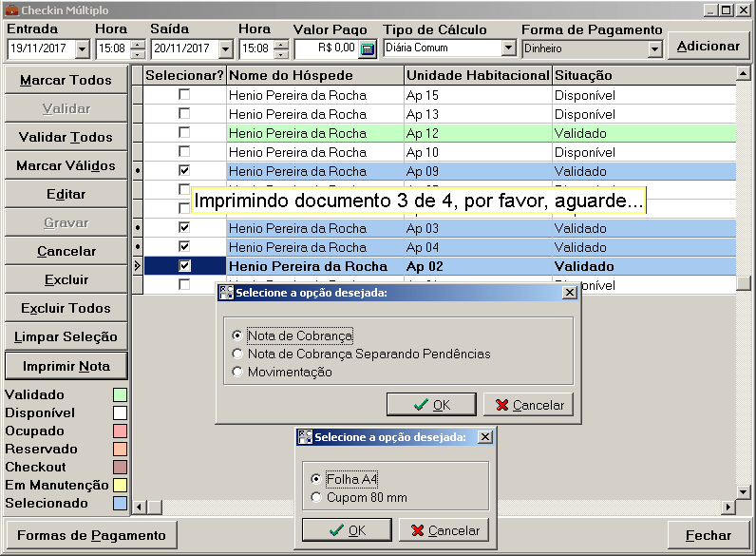The width and height of the screenshot is (756, 556).
Task: Increase the Saída Hora time with up arrow
Action: (281, 45)
